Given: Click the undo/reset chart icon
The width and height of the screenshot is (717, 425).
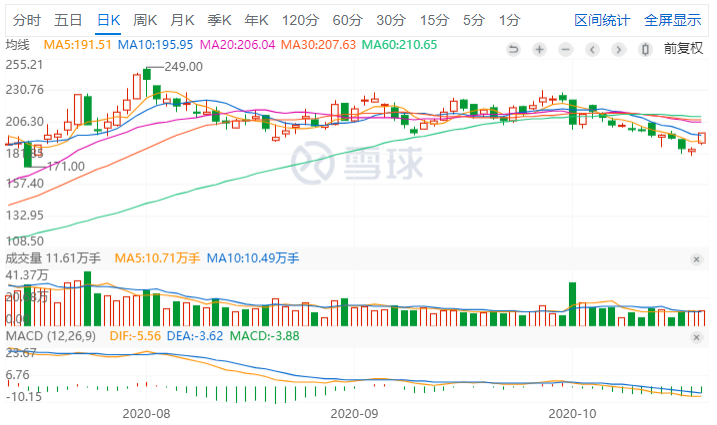Looking at the screenshot, I should [514, 49].
